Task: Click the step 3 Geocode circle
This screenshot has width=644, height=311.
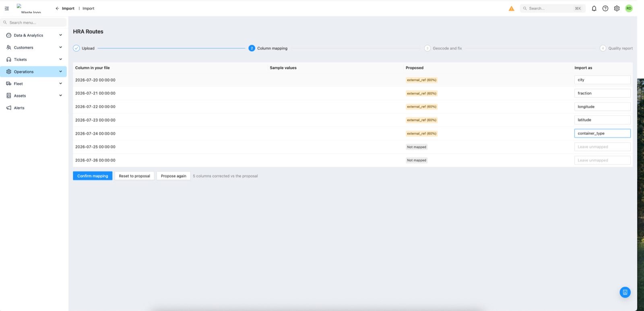Action: [x=427, y=48]
